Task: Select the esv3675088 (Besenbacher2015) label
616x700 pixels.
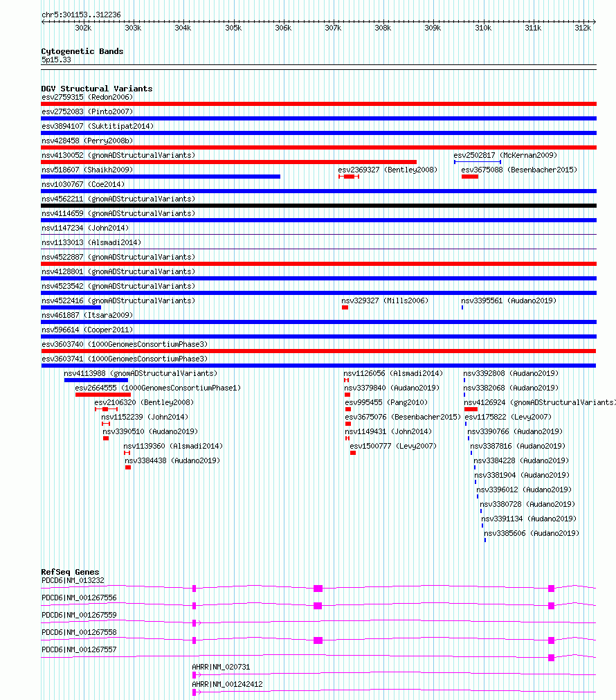Action: click(x=519, y=170)
